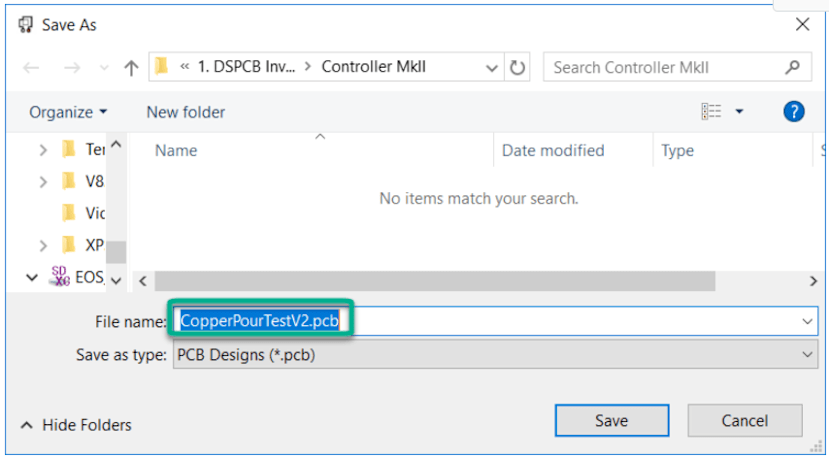Expand the address bar path dropdown
The image size is (829, 457).
click(x=492, y=68)
